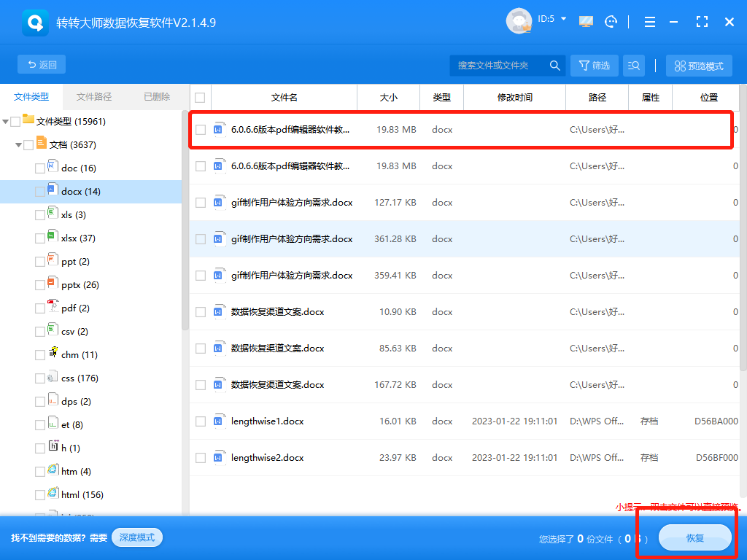The image size is (747, 560).
Task: Open the hamburger menu in title bar
Action: click(x=649, y=22)
